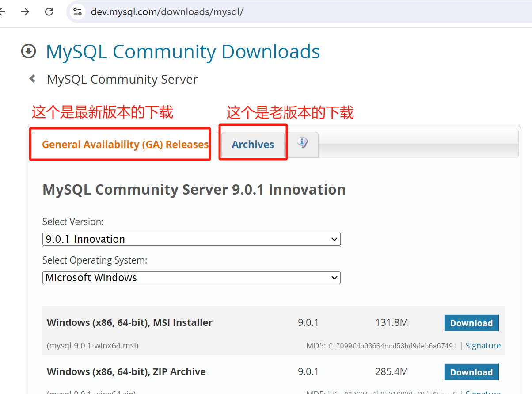The height and width of the screenshot is (394, 532).
Task: Click the browser forward arrow
Action: 25,12
